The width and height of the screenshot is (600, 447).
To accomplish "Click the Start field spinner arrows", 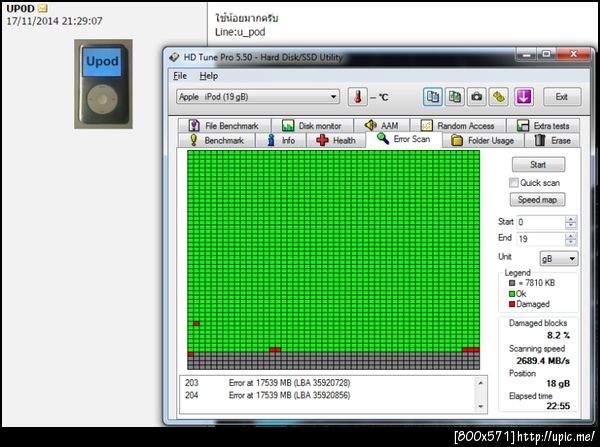I will 571,222.
